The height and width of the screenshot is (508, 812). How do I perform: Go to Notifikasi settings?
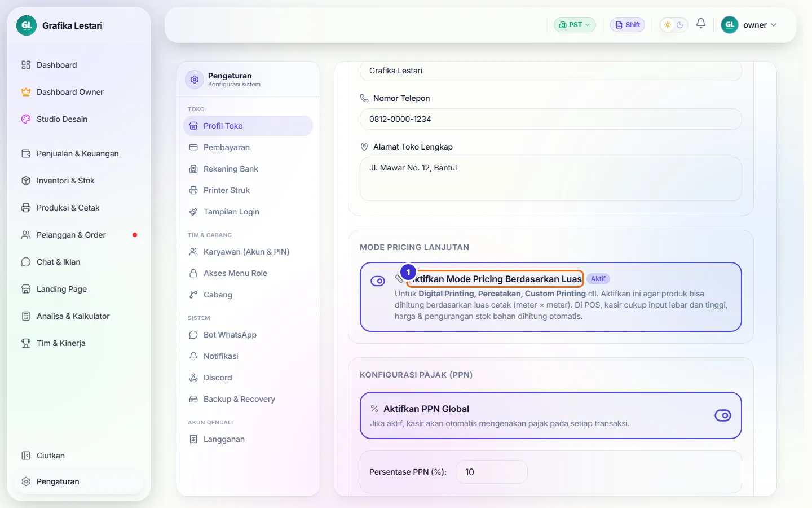pyautogui.click(x=248, y=356)
